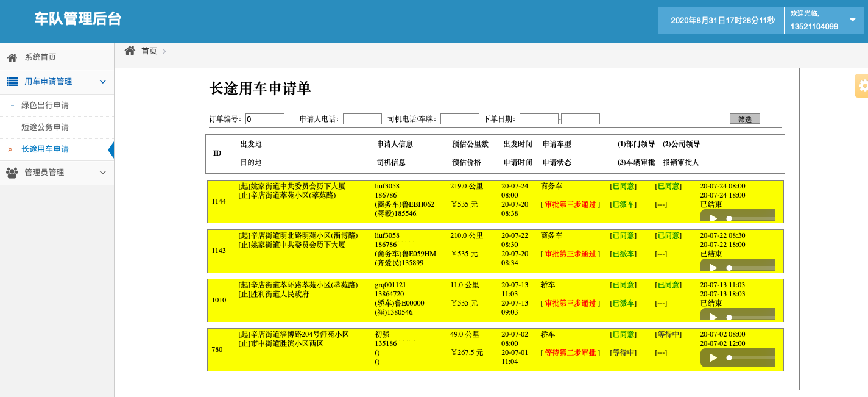Open 短途公务申请 submenu
The width and height of the screenshot is (868, 397).
click(45, 127)
